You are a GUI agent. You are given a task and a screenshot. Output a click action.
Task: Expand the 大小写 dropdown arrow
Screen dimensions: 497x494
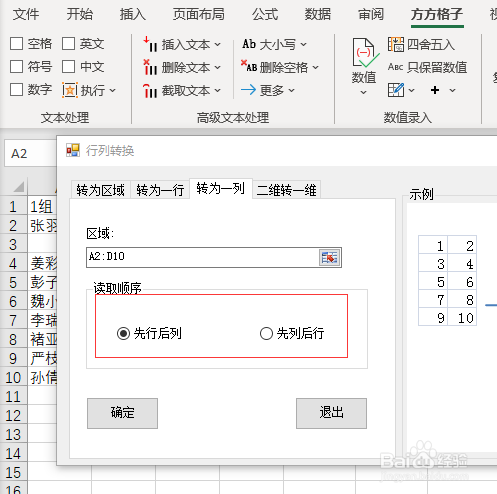click(303, 44)
